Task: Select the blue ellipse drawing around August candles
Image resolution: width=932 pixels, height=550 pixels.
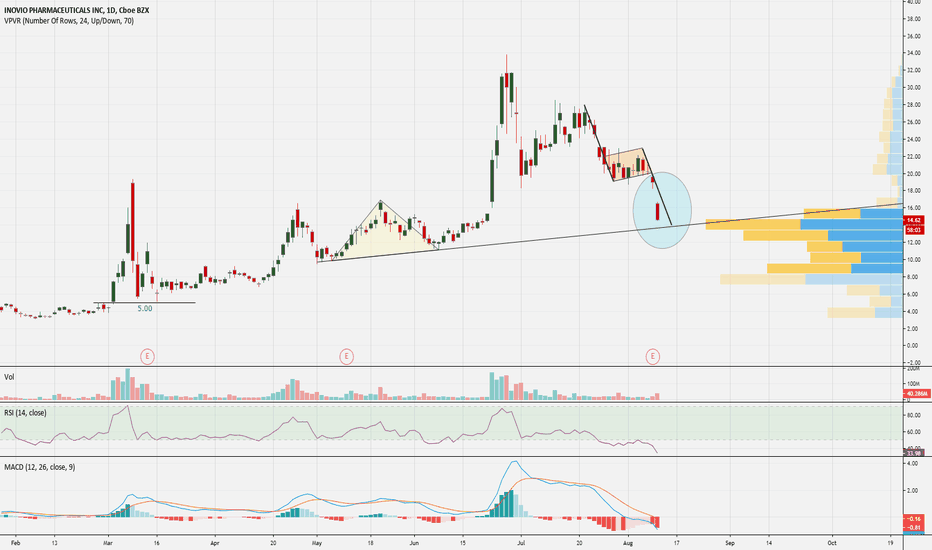Action: [x=662, y=210]
